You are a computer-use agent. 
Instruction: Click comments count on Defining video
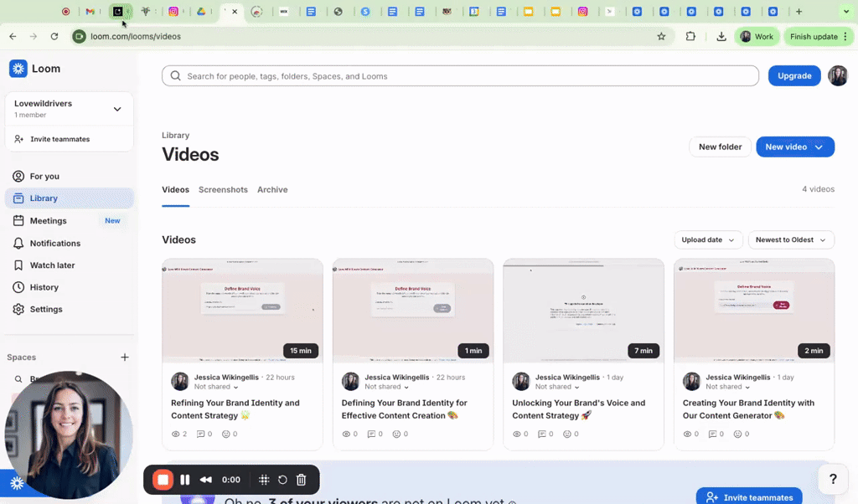point(375,434)
